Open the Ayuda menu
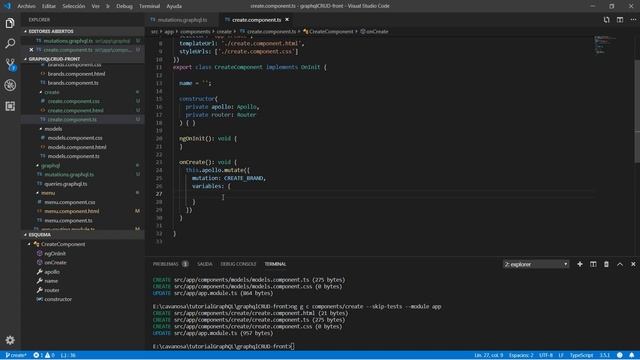Screen dimensions: 640x360 [x=174, y=6]
